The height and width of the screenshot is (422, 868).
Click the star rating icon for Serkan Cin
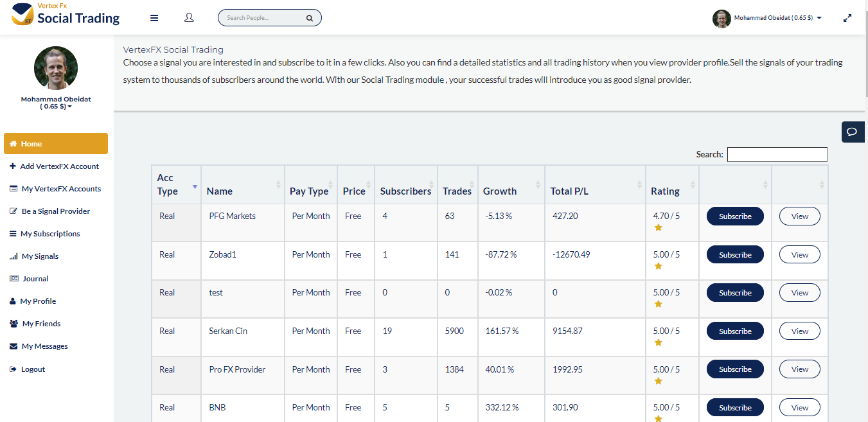click(658, 342)
